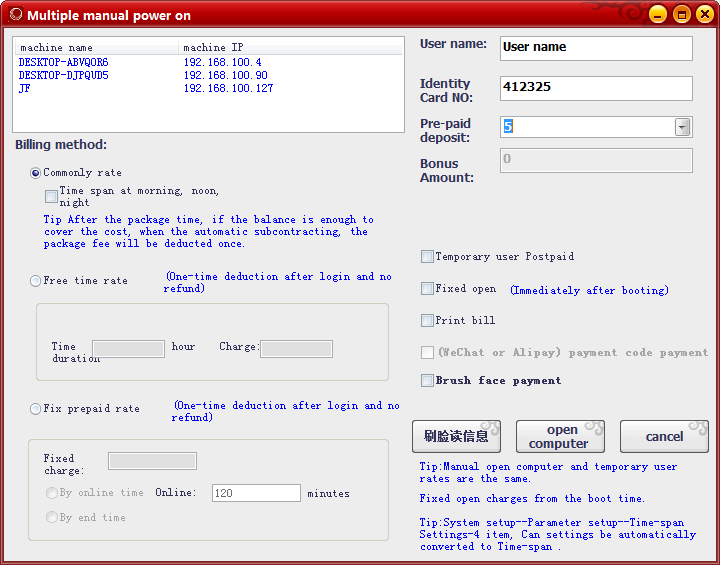This screenshot has height=565, width=720.
Task: Minimize the Multiple manual power on window
Action: click(657, 14)
